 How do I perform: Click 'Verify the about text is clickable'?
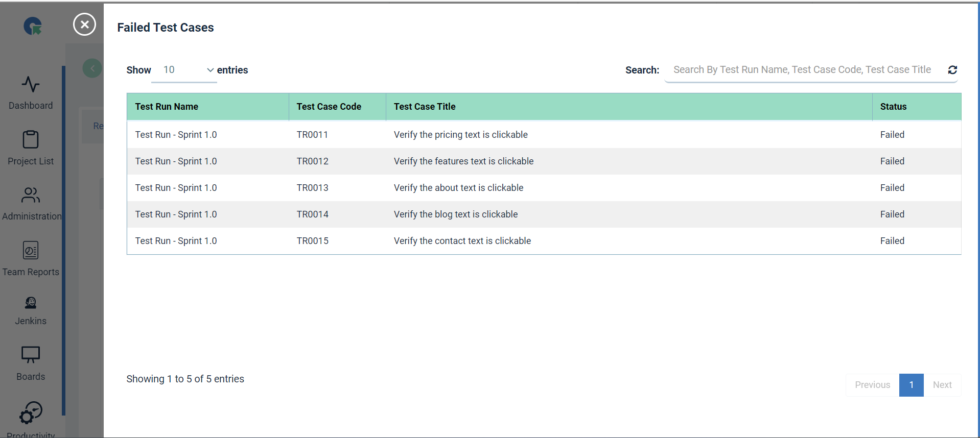click(x=458, y=188)
